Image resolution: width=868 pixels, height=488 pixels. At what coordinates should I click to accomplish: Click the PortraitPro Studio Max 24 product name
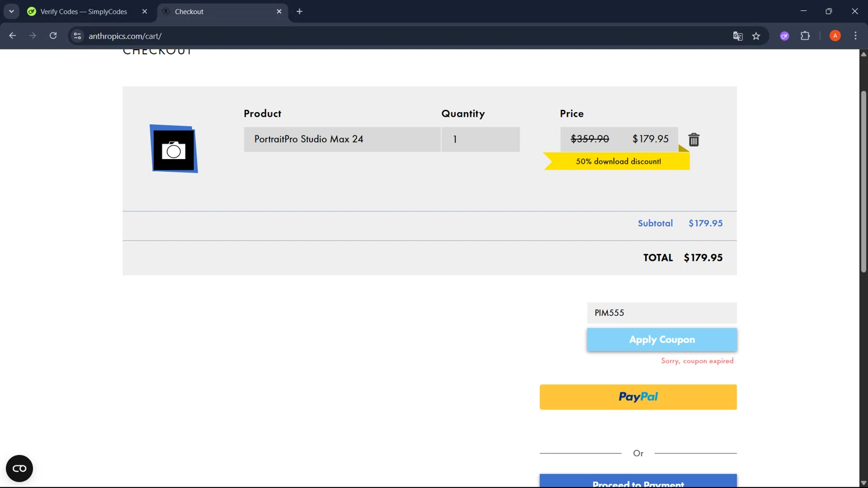point(308,139)
